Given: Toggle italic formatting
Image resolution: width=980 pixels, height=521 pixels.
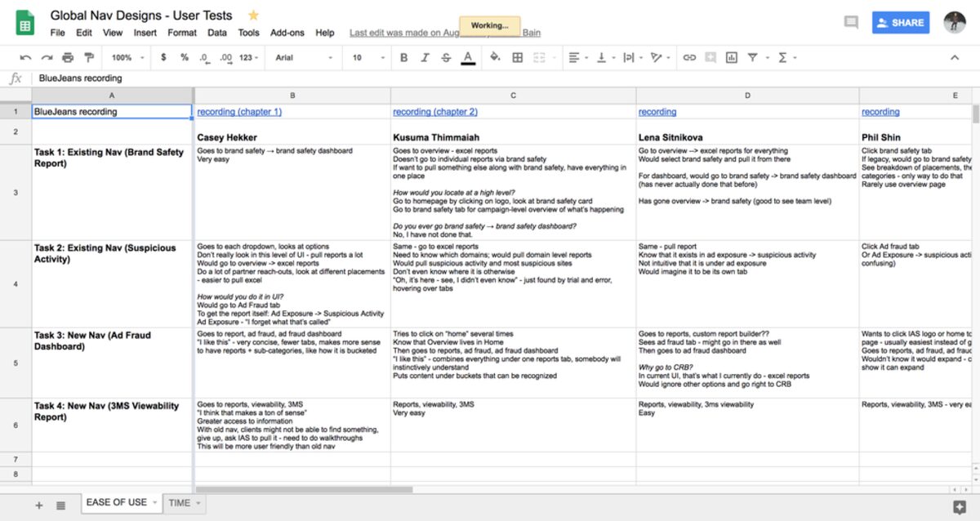Looking at the screenshot, I should coord(425,58).
